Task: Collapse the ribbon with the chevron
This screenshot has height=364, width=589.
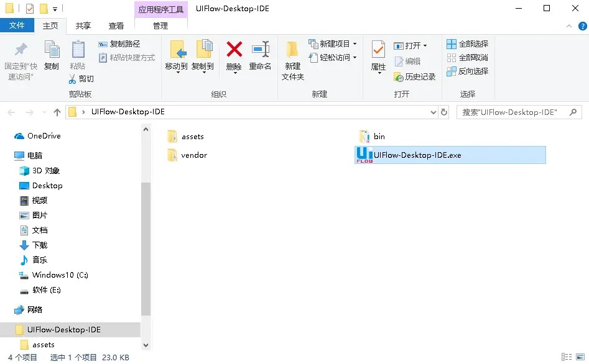Action: coord(569,26)
